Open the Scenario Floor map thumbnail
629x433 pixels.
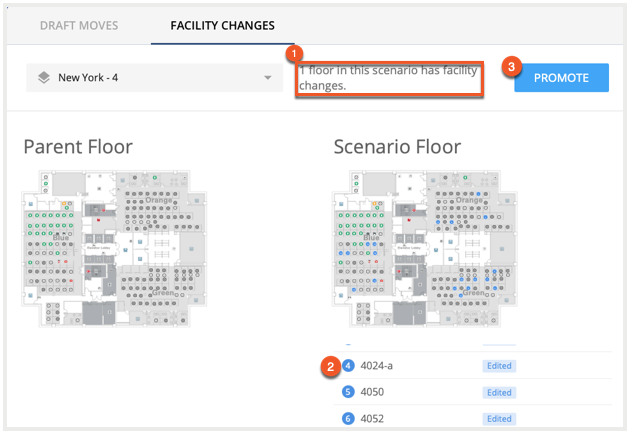[x=425, y=248]
